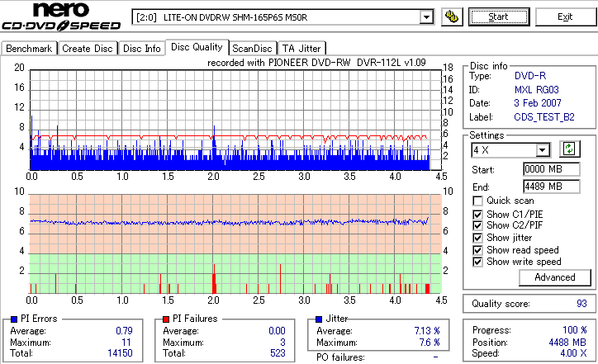Click the Quality score value 93
This screenshot has width=598, height=364.
[x=581, y=304]
